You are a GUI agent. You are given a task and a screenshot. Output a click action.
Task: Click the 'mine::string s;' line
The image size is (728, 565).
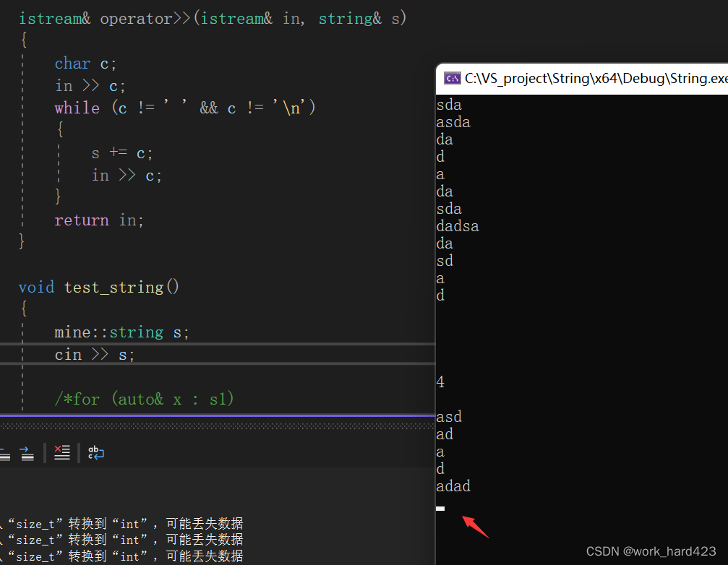coord(121,332)
